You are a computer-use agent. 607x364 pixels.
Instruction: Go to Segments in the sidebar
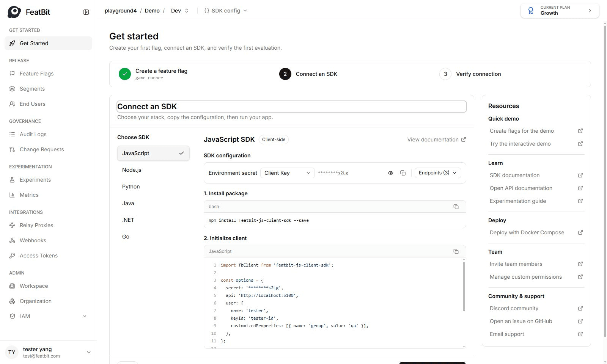click(x=49, y=89)
